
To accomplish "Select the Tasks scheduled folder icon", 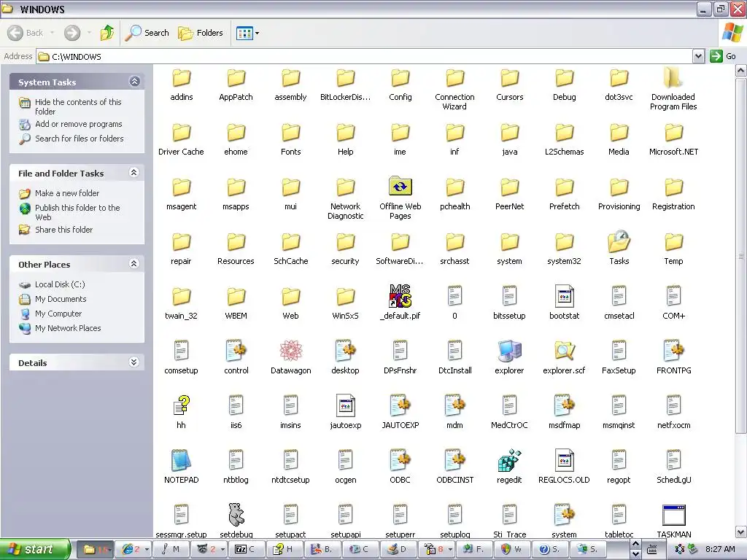I will 619,241.
